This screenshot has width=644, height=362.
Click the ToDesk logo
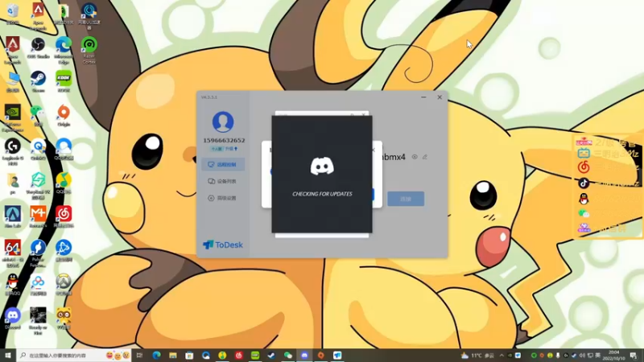click(x=223, y=245)
